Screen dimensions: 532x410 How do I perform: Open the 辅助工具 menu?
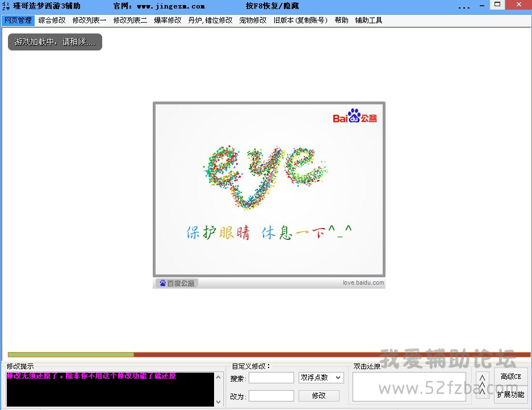[x=368, y=20]
